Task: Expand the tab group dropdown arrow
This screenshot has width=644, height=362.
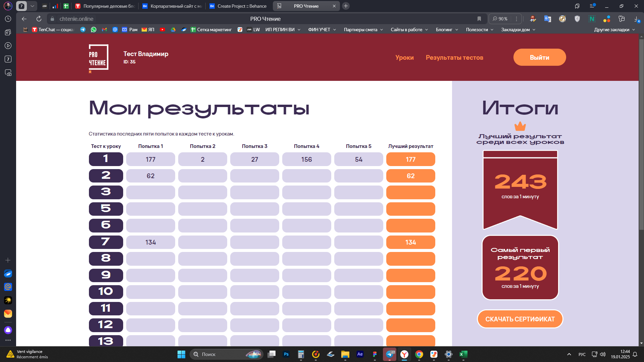Action: 32,6
